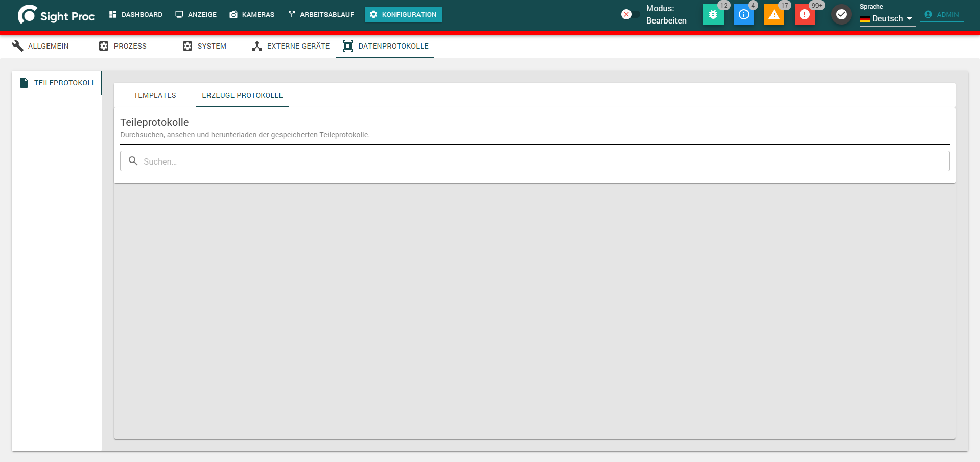Viewport: 980px width, 462px height.
Task: Switch to the Templates tab
Action: (155, 95)
